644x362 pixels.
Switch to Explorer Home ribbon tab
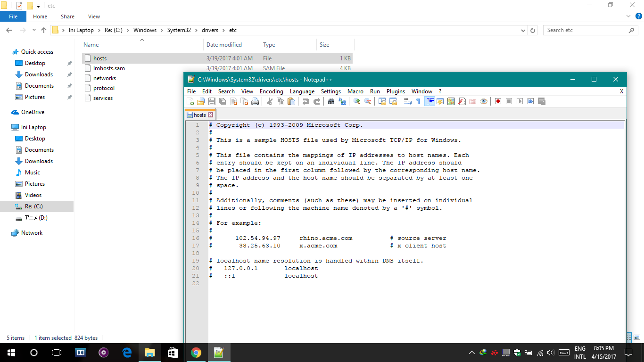point(40,16)
